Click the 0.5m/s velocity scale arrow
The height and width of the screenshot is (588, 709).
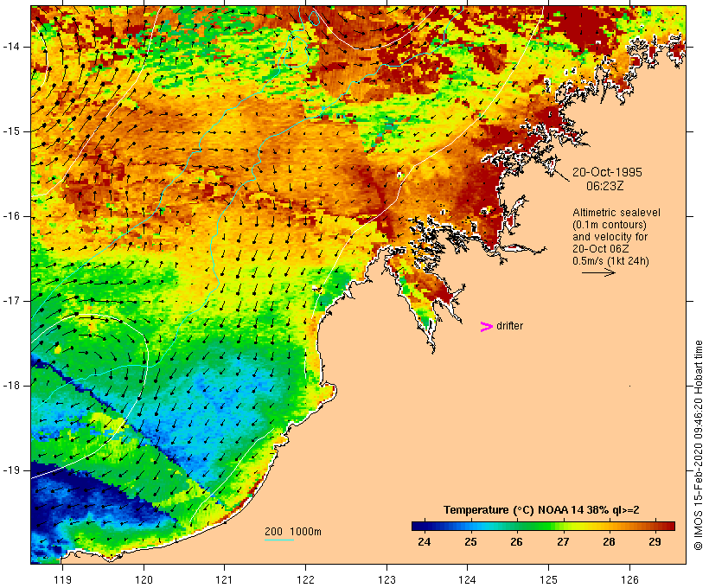tap(598, 272)
